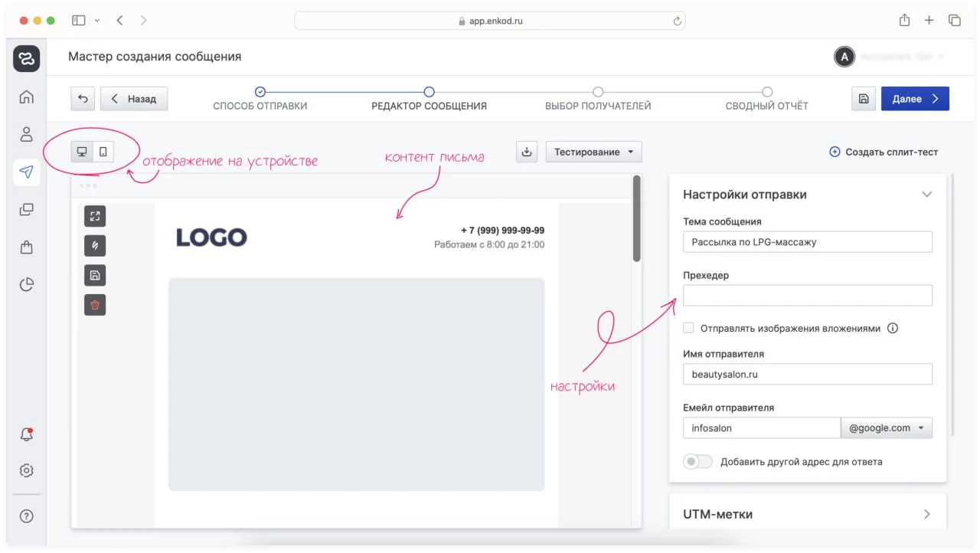The height and width of the screenshot is (553, 980).
Task: Switch to desktop device preview
Action: pos(82,152)
